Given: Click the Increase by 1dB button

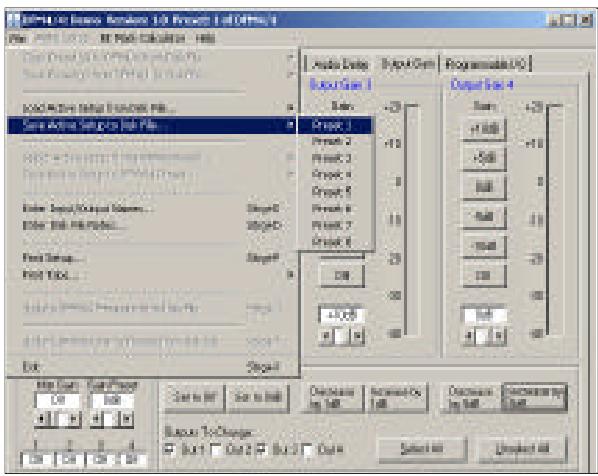Looking at the screenshot, I should pyautogui.click(x=397, y=397).
